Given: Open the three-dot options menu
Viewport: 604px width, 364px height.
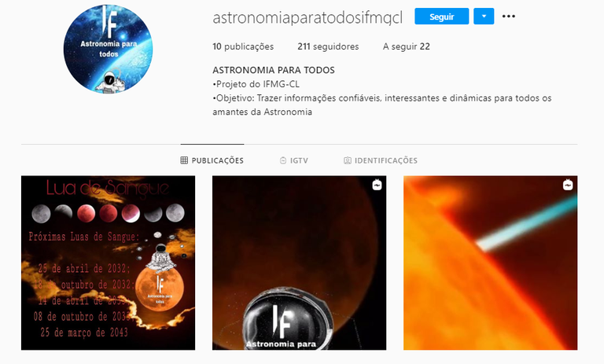Looking at the screenshot, I should [x=509, y=17].
